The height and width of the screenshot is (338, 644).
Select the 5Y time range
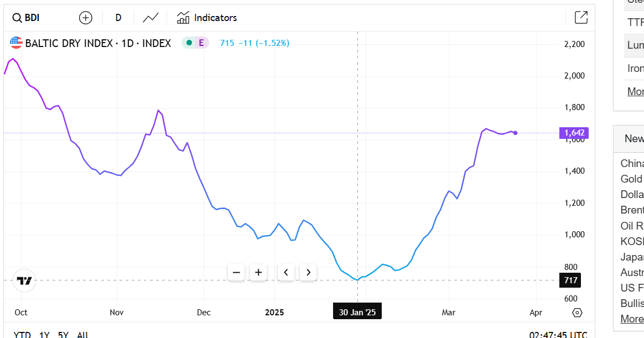pos(63,335)
